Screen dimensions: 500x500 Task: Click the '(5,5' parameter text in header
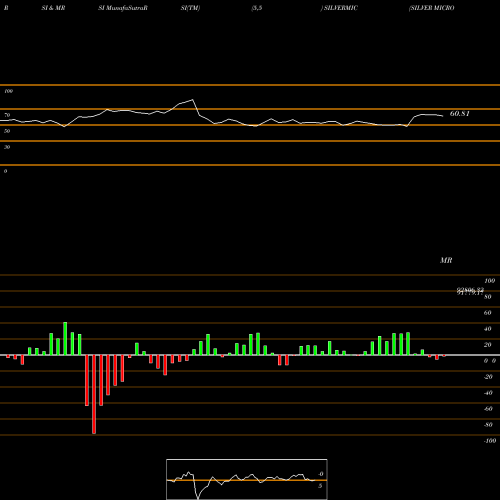[x=257, y=8]
